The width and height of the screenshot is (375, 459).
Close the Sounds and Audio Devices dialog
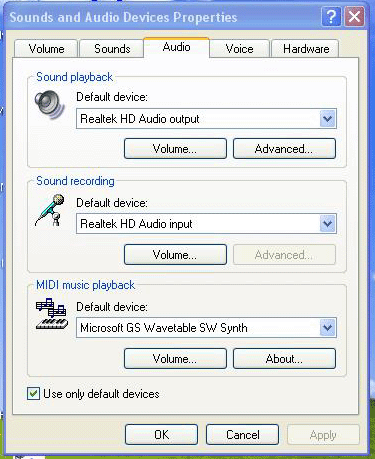point(354,17)
